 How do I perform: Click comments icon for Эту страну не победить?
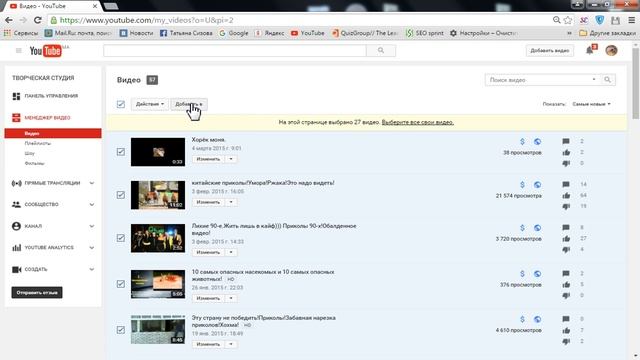[x=566, y=319]
